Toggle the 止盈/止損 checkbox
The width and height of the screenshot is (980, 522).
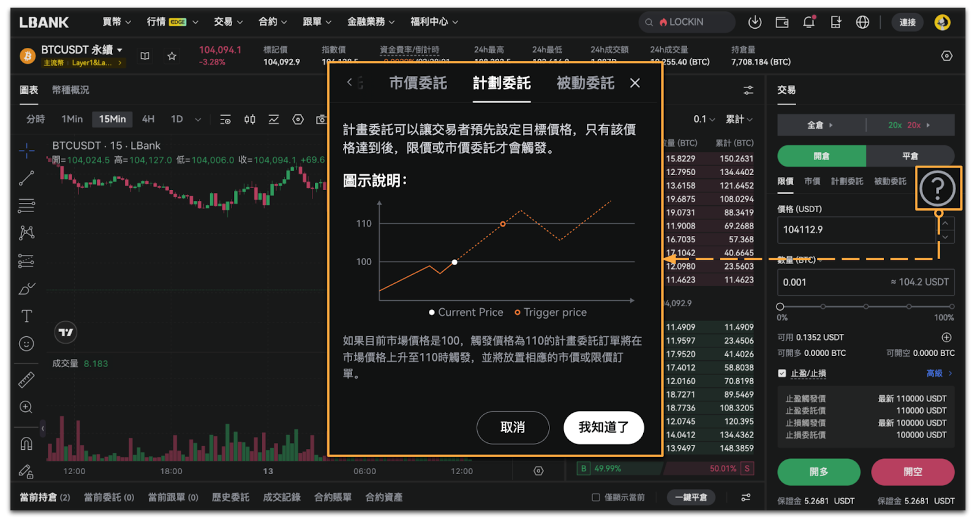pyautogui.click(x=782, y=373)
